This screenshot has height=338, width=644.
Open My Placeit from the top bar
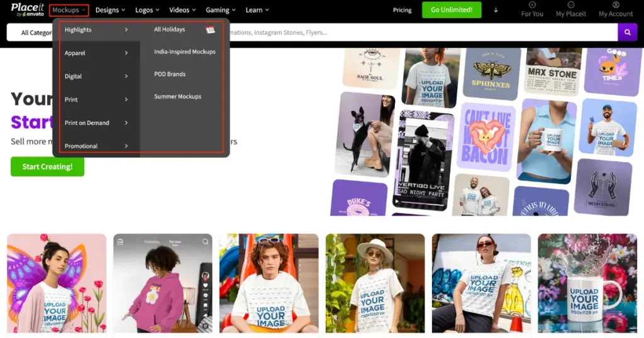point(570,9)
